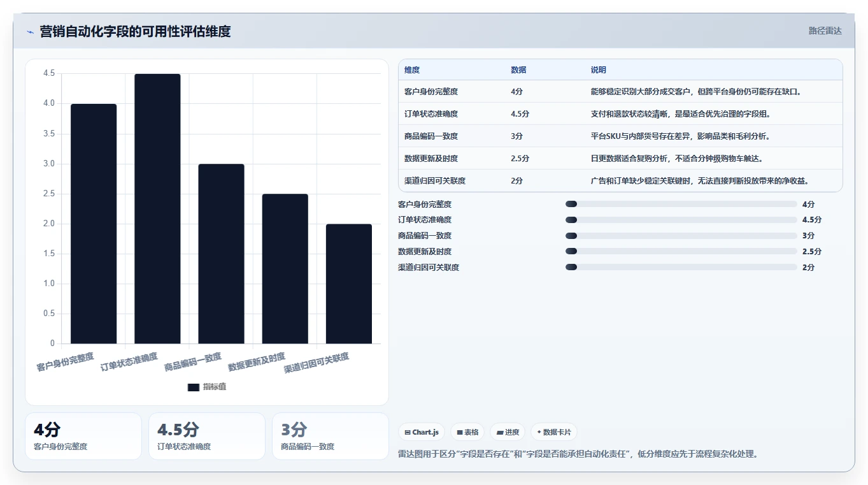
Task: Click the footer note starting 雷达图用于区分
Action: (578, 454)
